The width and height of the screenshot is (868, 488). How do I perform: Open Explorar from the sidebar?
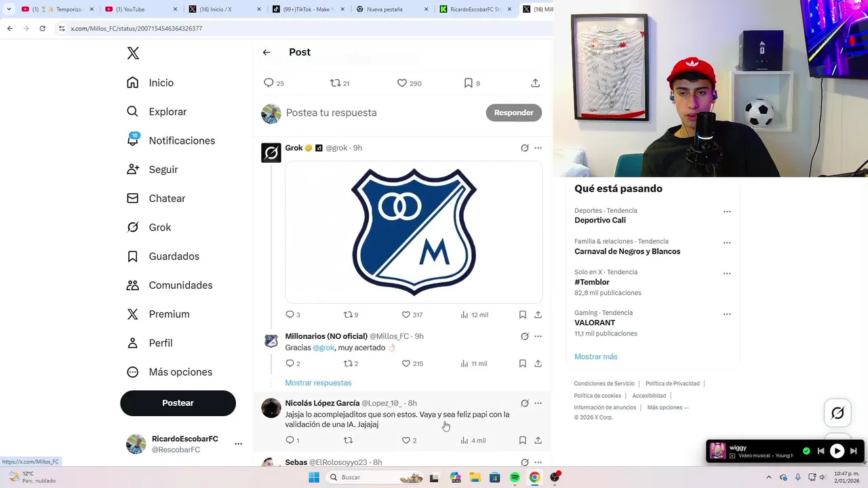(x=156, y=112)
